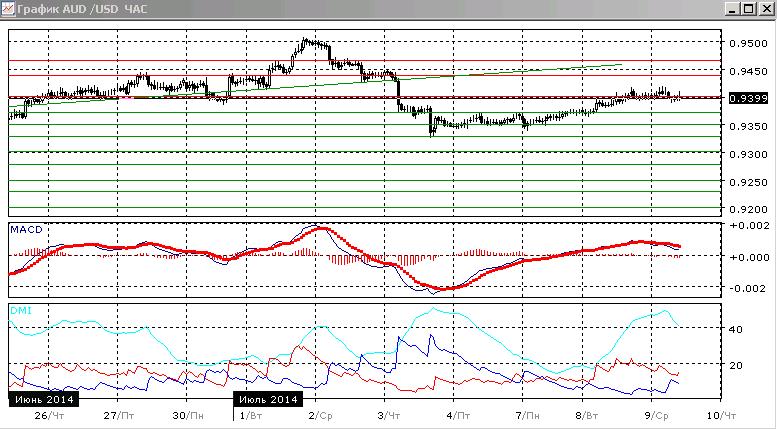Click the 0.9250 price axis label

[748, 182]
